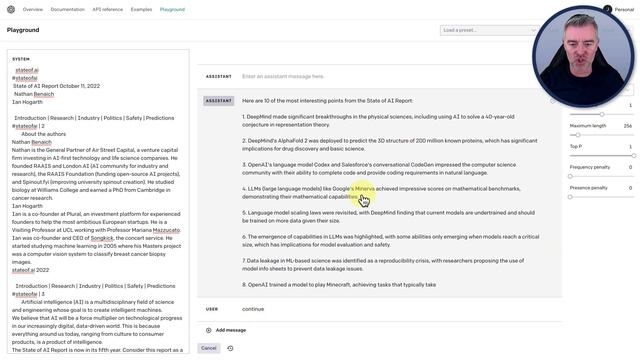Click the 'continue' user message text
The height and width of the screenshot is (360, 640).
253,309
